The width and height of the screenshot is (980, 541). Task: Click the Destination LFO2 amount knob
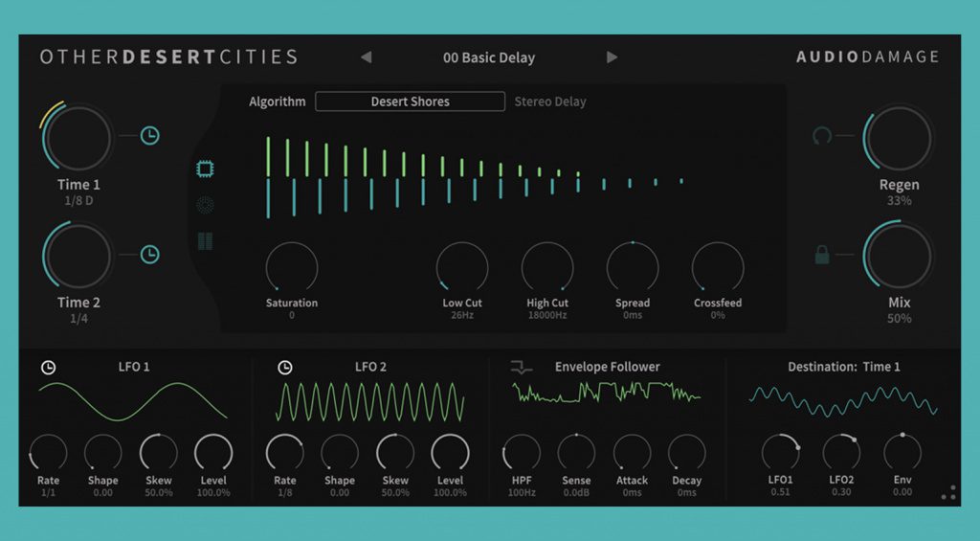click(x=841, y=452)
